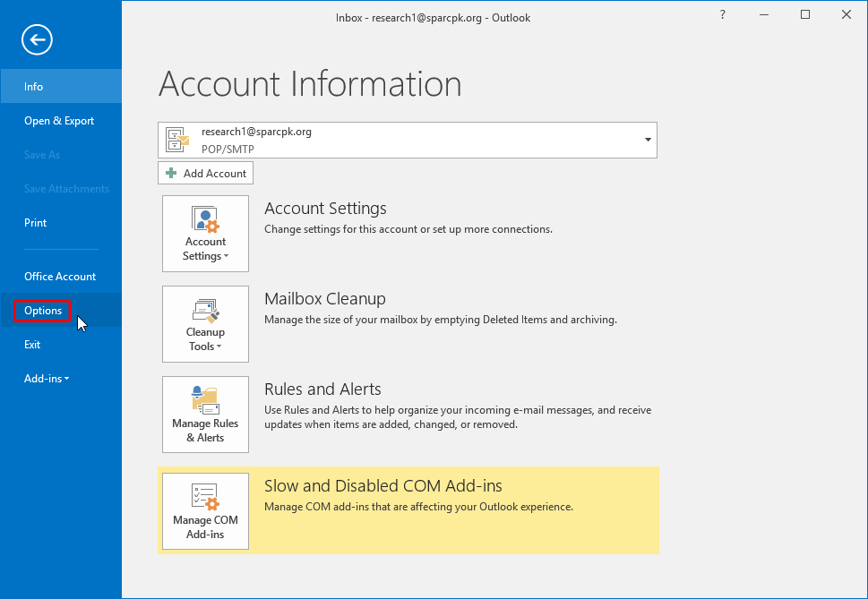Open the Office Account page

(x=60, y=277)
